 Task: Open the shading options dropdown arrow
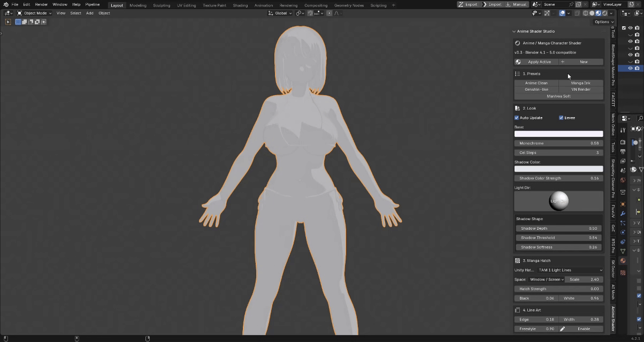coord(611,13)
